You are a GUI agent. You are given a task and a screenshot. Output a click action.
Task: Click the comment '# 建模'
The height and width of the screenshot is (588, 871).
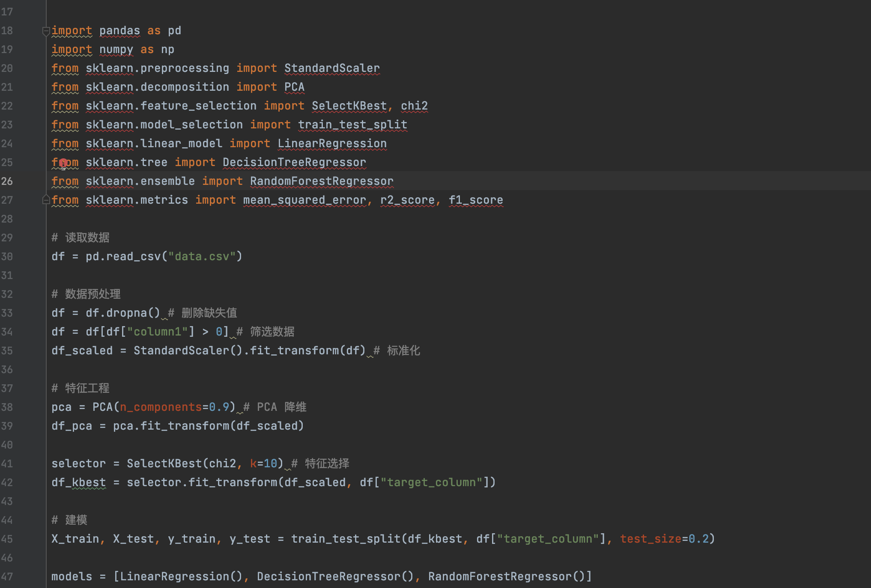(x=69, y=520)
